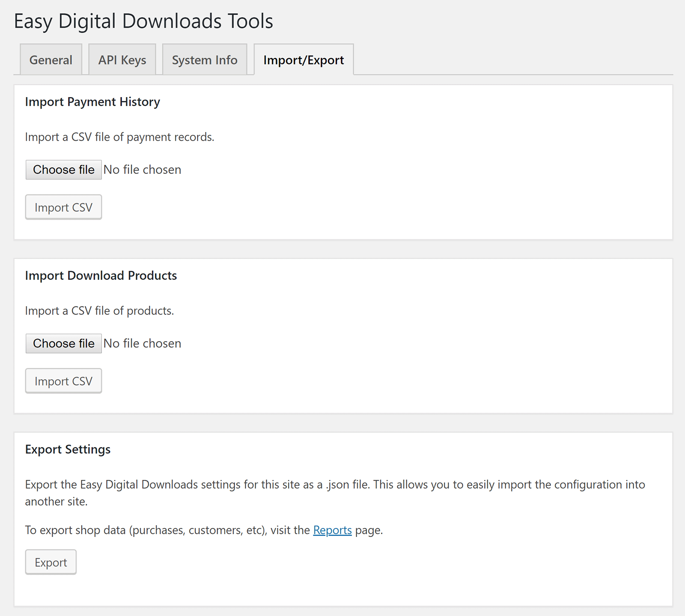Click the Import Payment History heading
The image size is (685, 616).
92,102
